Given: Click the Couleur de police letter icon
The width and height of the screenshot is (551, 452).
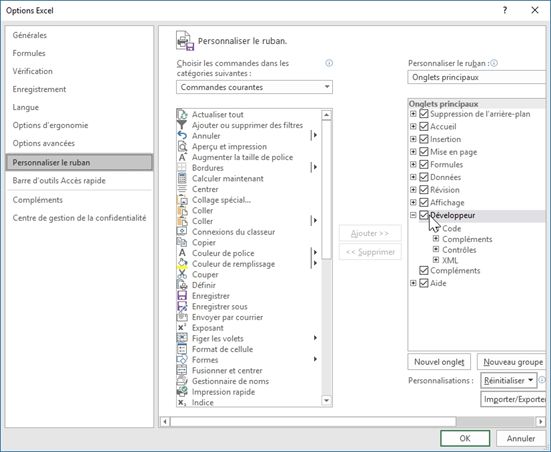Looking at the screenshot, I should click(182, 253).
